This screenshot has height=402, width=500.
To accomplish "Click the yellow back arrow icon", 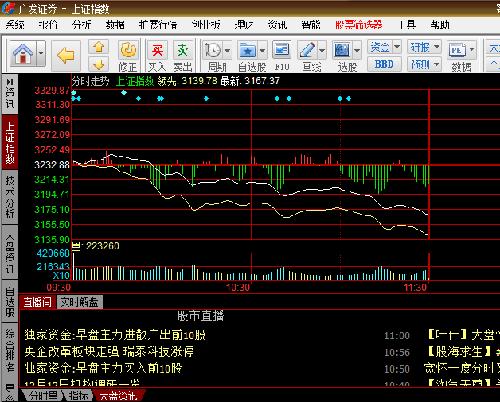I will tap(66, 55).
